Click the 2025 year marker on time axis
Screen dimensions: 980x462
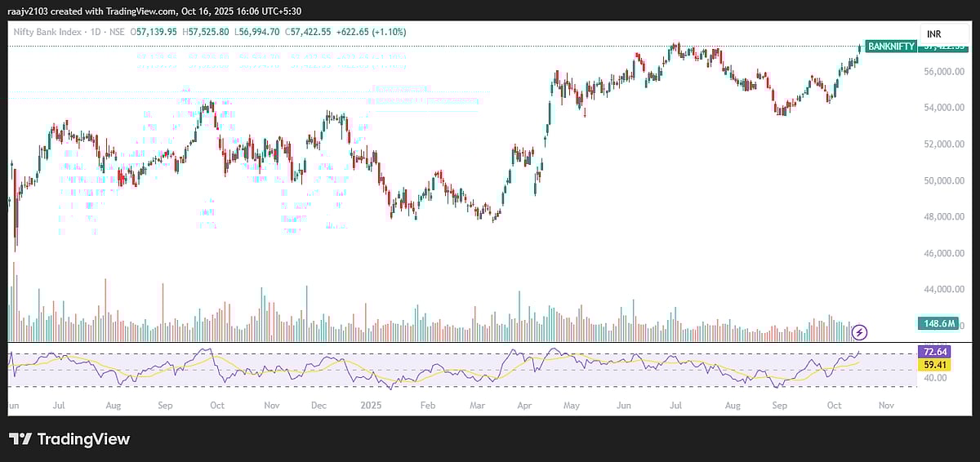(x=372, y=405)
